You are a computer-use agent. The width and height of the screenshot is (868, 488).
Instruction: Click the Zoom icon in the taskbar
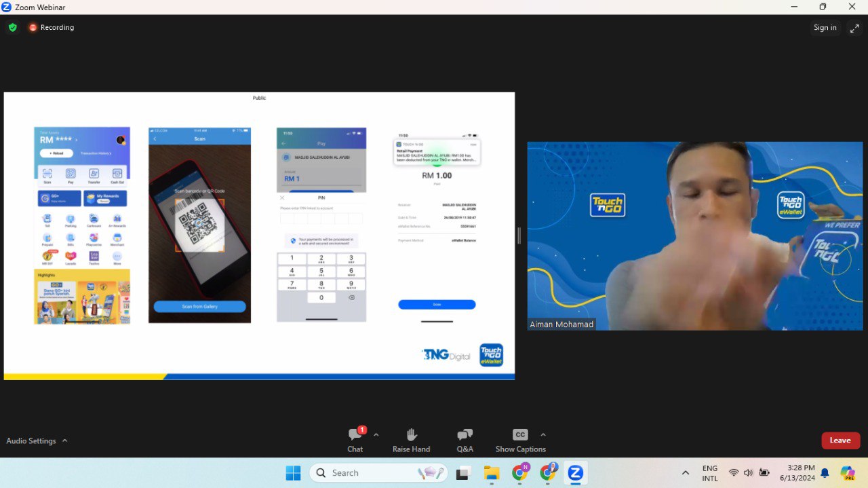(576, 473)
